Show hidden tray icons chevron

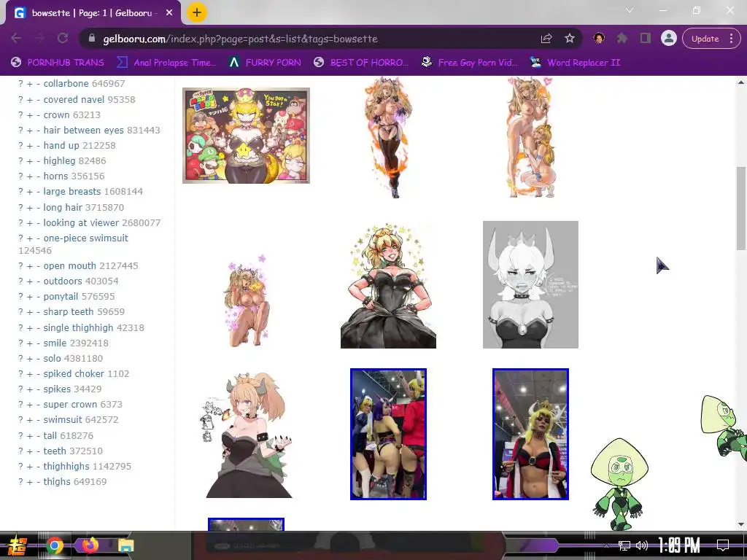[x=606, y=545]
